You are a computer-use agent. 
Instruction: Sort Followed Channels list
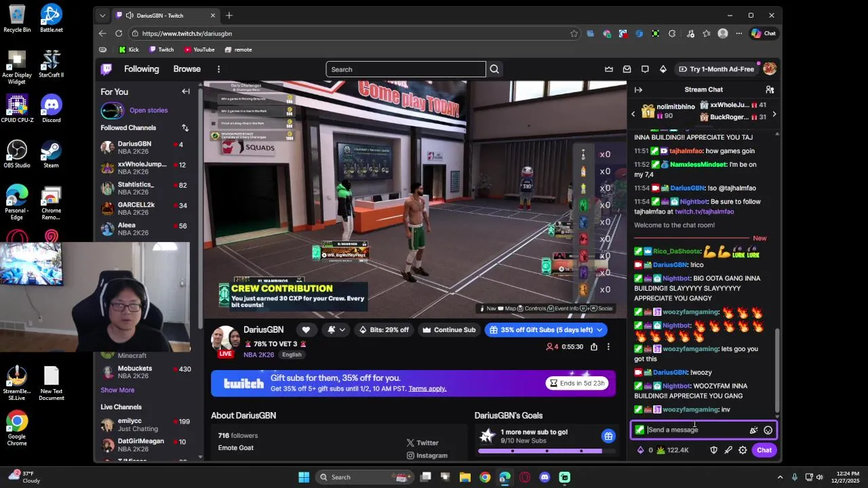pyautogui.click(x=185, y=127)
